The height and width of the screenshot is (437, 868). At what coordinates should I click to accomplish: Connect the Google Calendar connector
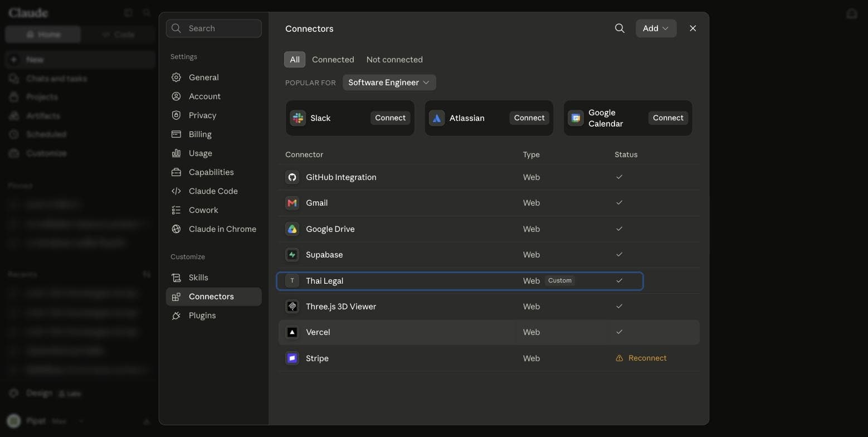pyautogui.click(x=668, y=118)
